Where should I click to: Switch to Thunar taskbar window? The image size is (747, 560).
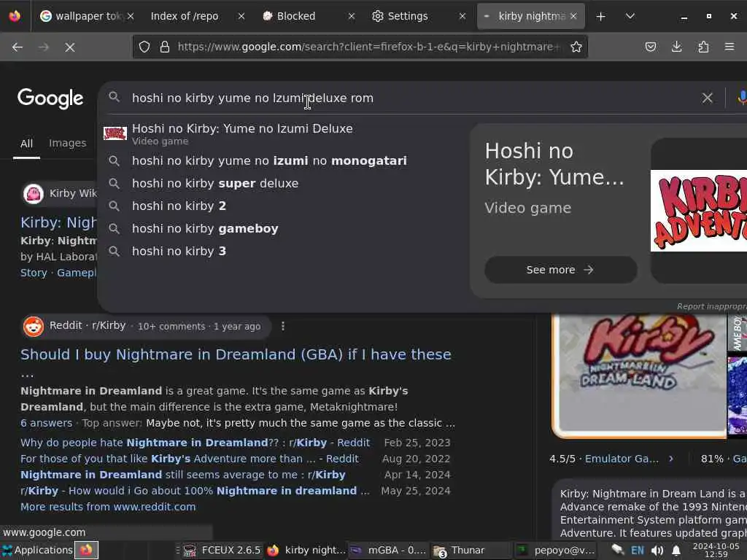(471, 550)
